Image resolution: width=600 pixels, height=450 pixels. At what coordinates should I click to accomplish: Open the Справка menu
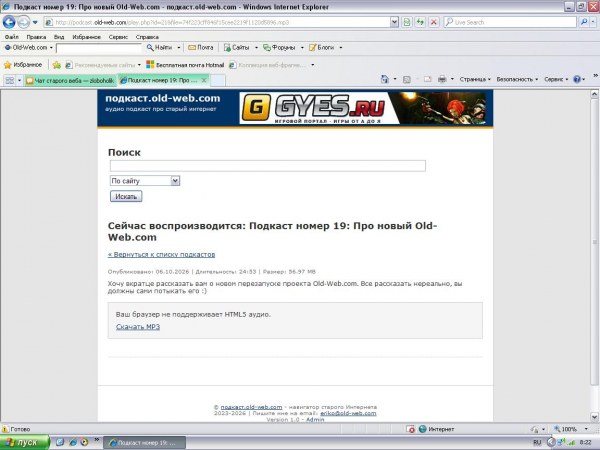(x=147, y=37)
